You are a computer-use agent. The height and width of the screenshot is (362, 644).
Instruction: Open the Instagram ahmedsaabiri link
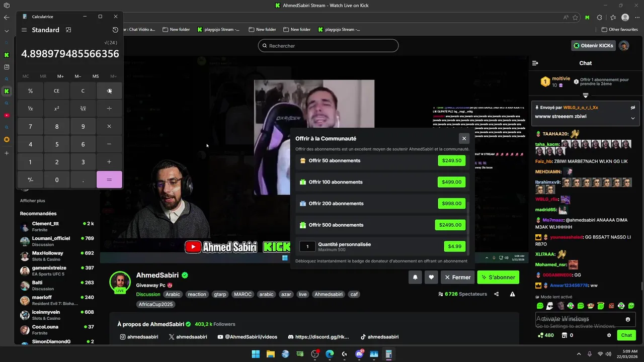pyautogui.click(x=139, y=337)
